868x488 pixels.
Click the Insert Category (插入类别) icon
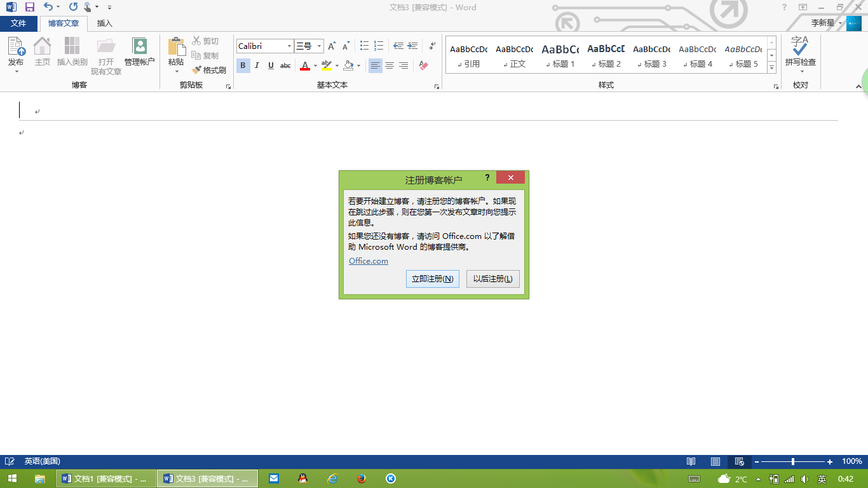tap(72, 46)
